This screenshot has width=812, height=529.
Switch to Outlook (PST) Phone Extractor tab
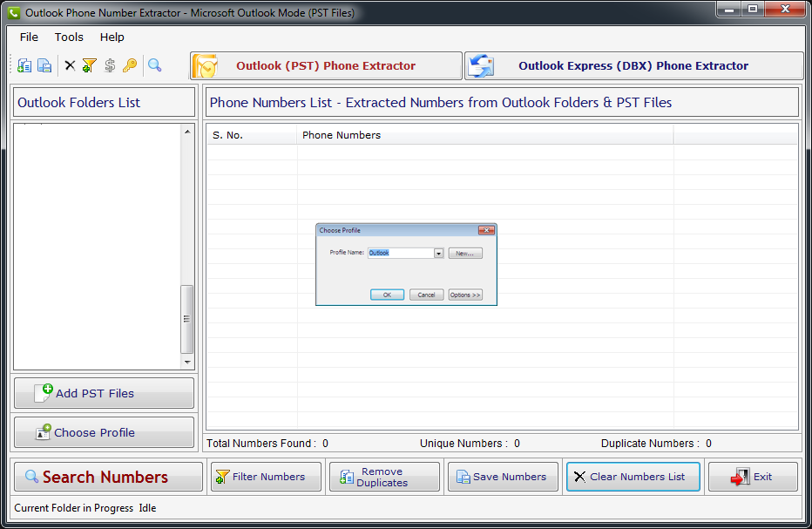(326, 66)
